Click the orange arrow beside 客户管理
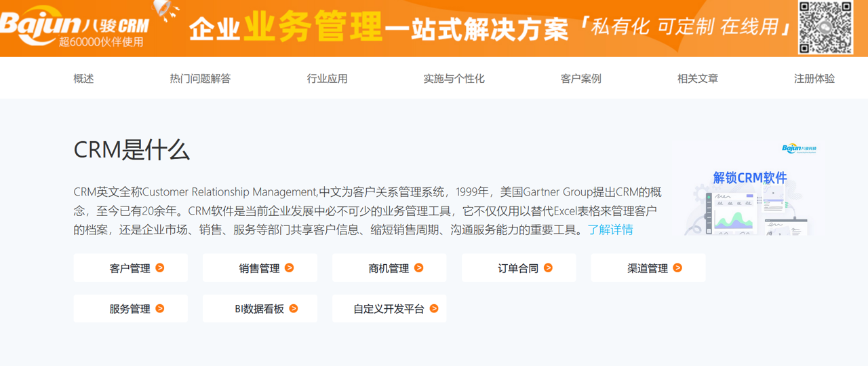 coord(160,268)
